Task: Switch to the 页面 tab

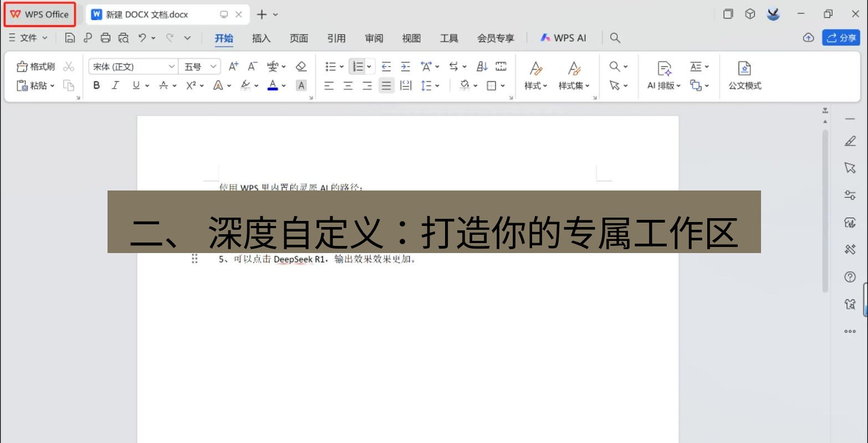Action: pyautogui.click(x=299, y=38)
